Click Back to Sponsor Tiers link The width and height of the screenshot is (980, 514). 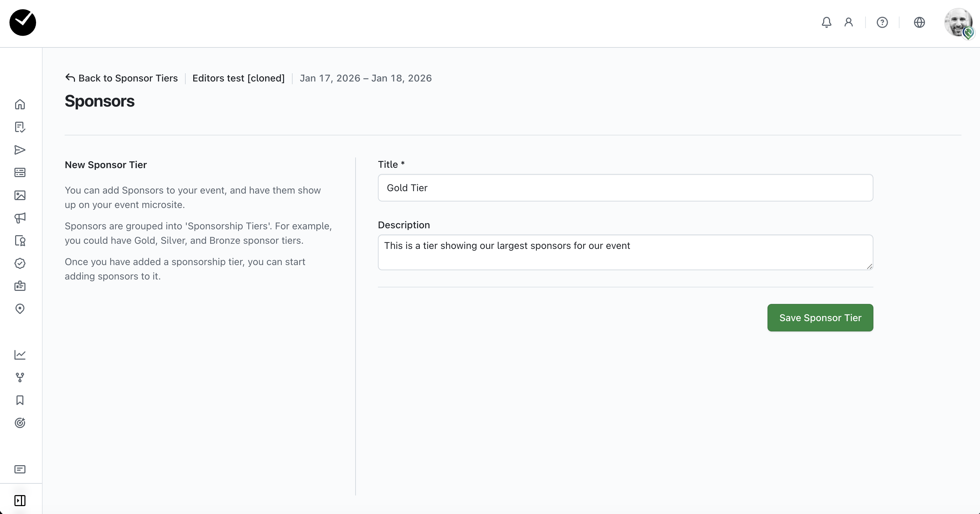pos(121,78)
